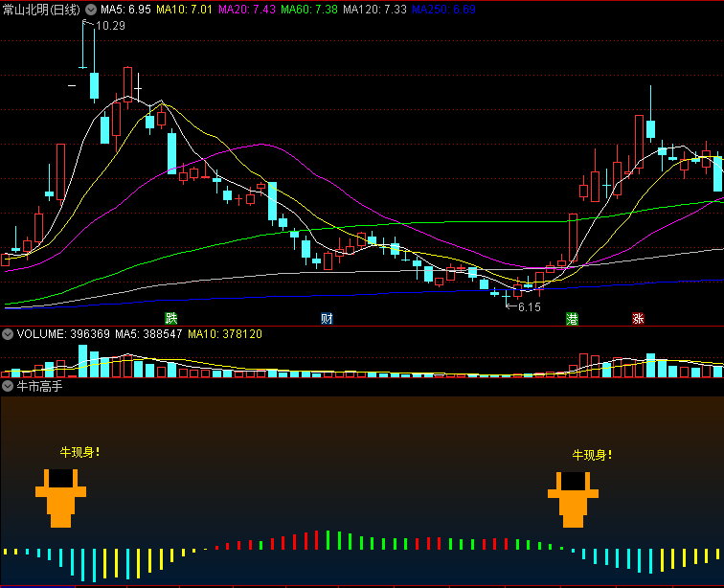Click the MA5: 6.95 price indicator label
The width and height of the screenshot is (724, 588).
(125, 10)
